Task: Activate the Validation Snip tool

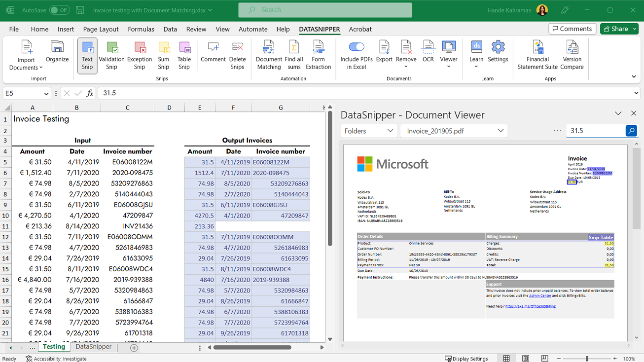Action: 112,55
